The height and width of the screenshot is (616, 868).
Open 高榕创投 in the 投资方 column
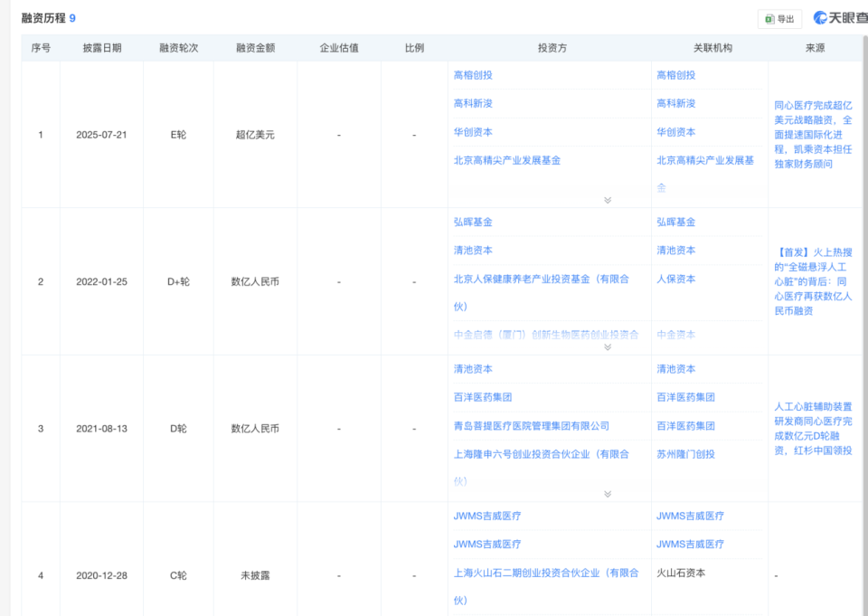tap(473, 75)
